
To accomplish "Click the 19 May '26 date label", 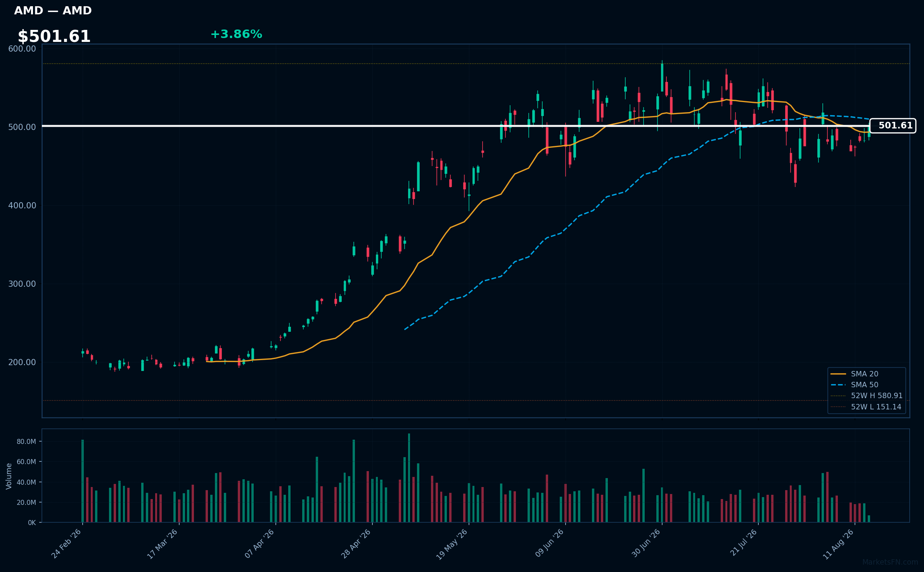I will (x=452, y=544).
